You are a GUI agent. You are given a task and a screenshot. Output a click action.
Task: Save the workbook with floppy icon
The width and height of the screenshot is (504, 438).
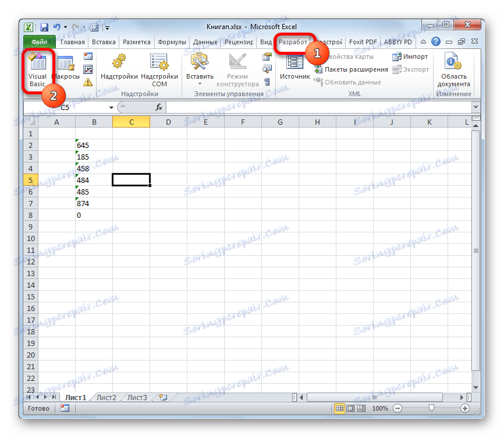click(44, 27)
